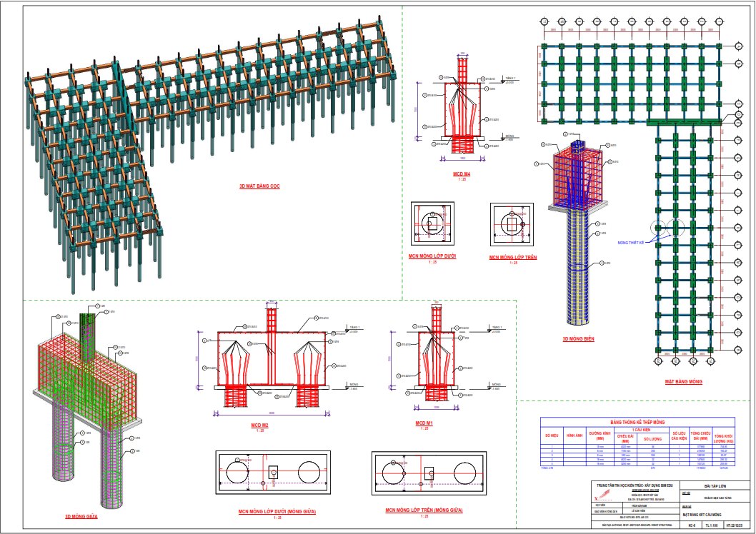Screen dimensions: 756x534
Task: Click the KC-6 sheet number cell
Action: 692,525
